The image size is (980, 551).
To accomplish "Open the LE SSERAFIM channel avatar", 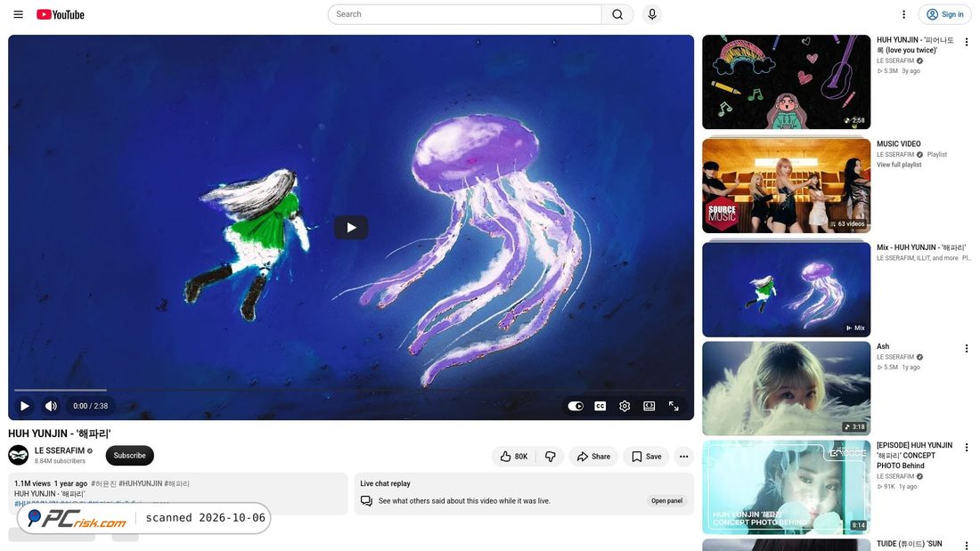I will [x=18, y=456].
